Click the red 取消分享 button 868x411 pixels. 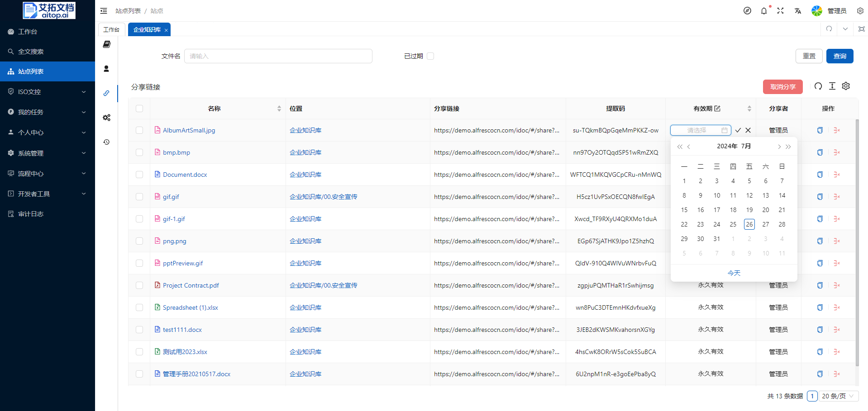tap(782, 87)
